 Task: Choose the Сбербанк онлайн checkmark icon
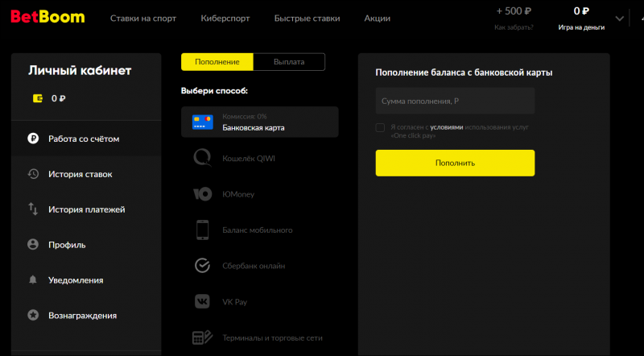click(x=203, y=266)
